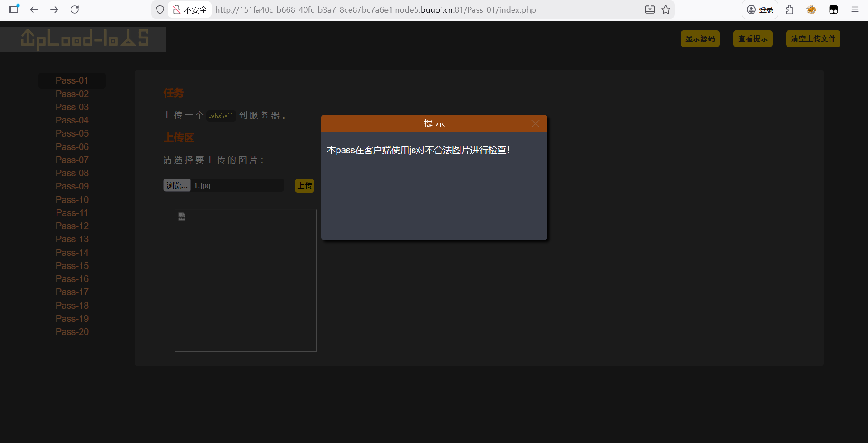The height and width of the screenshot is (443, 868).
Task: Click the page install icon in address bar
Action: pyautogui.click(x=650, y=9)
